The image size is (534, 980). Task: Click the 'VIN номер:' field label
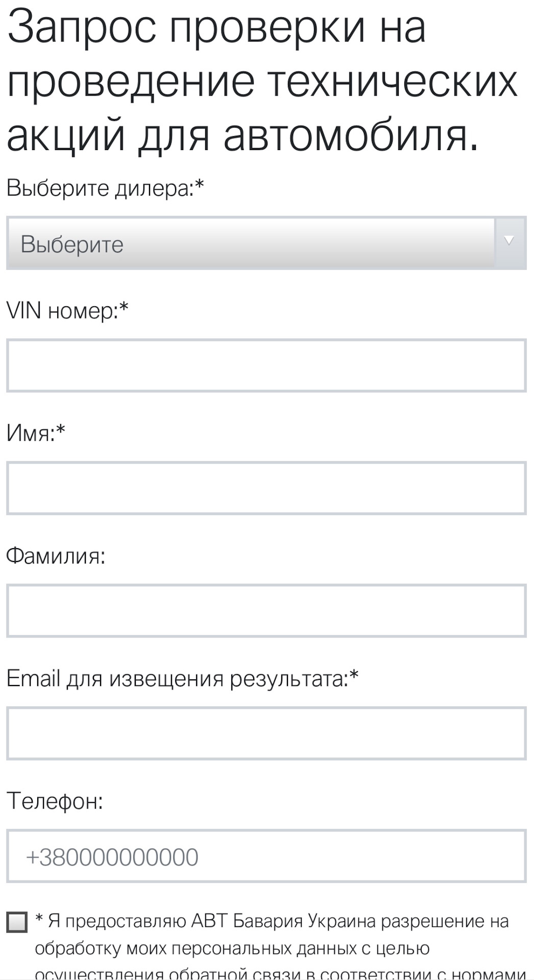62,310
